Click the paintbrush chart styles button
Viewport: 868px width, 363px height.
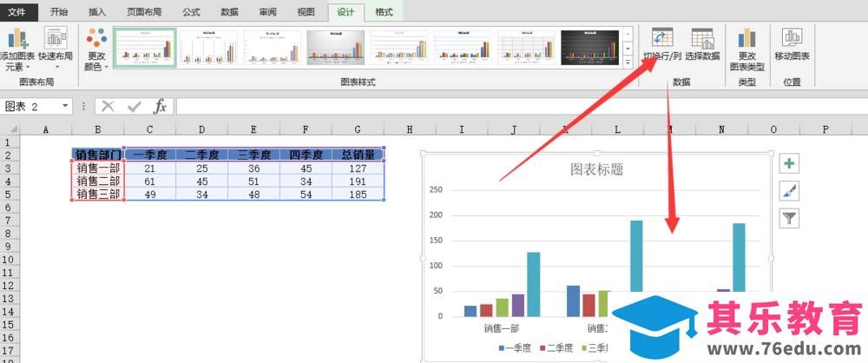[789, 191]
